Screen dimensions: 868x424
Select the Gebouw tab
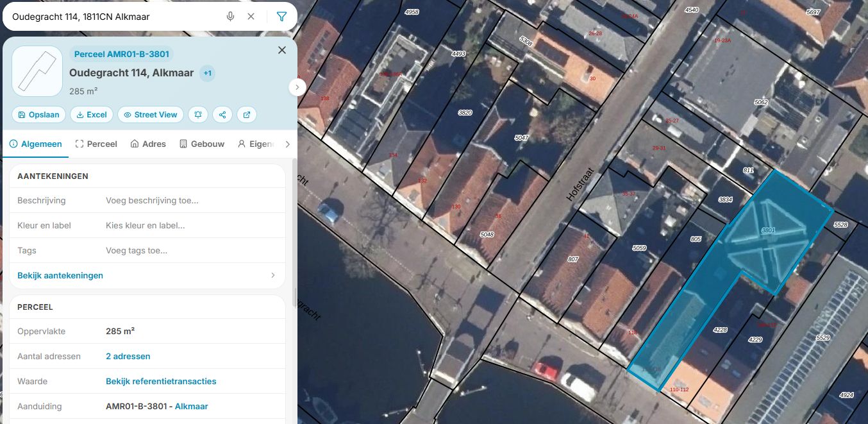[202, 144]
